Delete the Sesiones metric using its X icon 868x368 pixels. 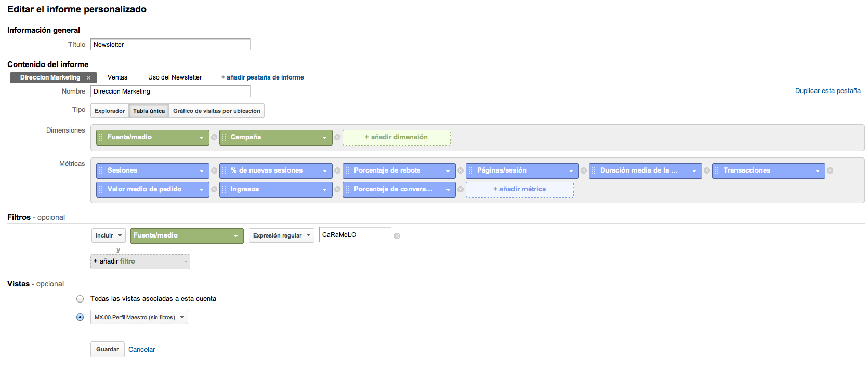(214, 170)
